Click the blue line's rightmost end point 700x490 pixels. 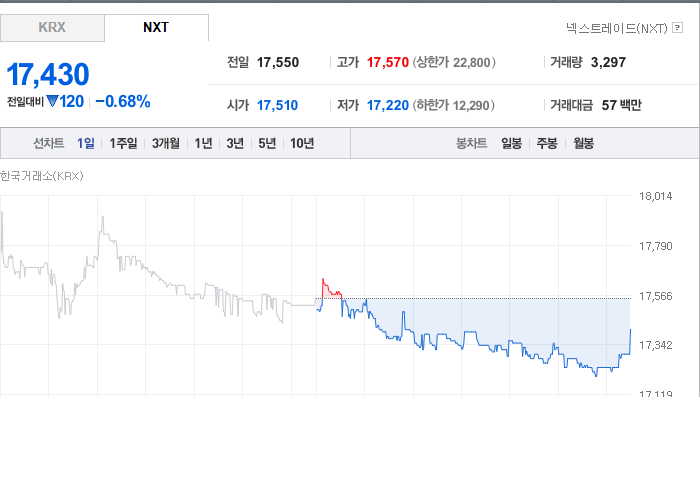pyautogui.click(x=630, y=330)
